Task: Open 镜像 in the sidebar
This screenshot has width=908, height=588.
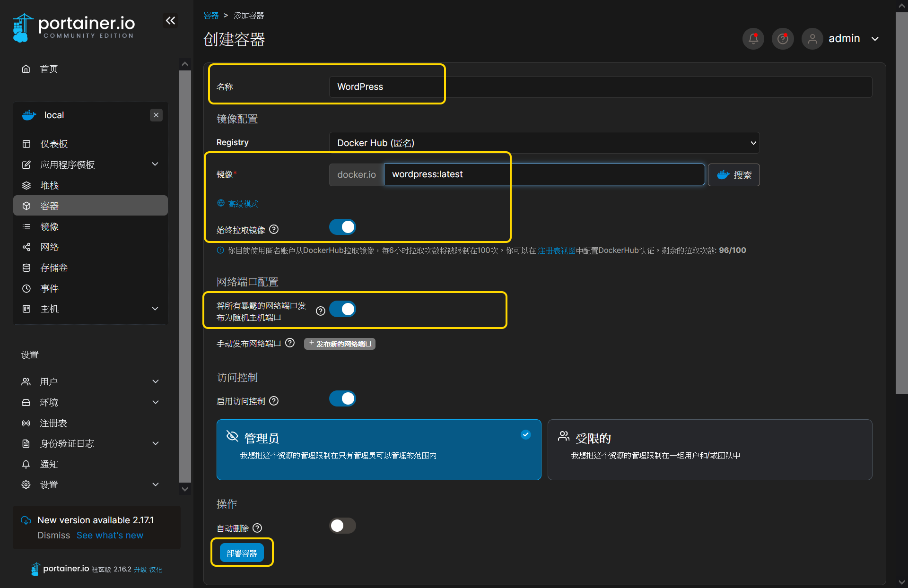Action: click(x=90, y=226)
